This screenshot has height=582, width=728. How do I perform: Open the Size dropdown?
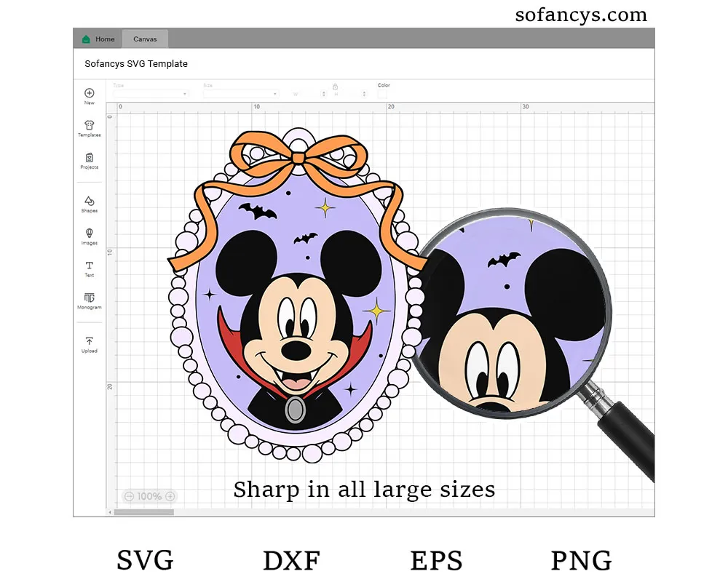tap(240, 94)
